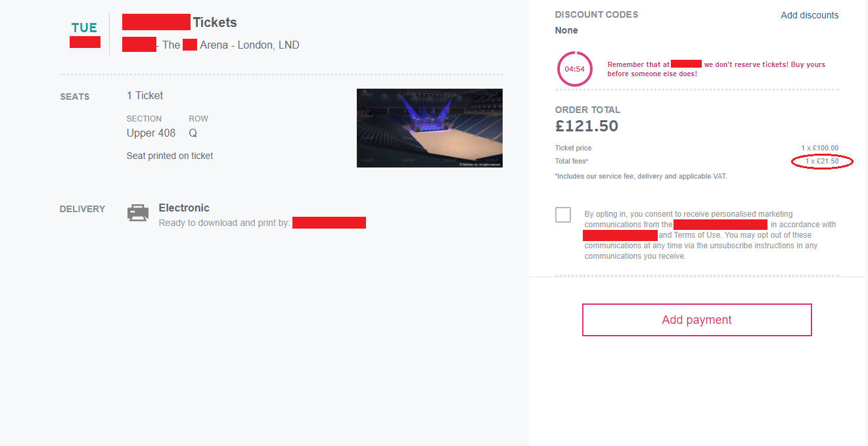
Task: Click the Electronic delivery label
Action: click(x=184, y=208)
